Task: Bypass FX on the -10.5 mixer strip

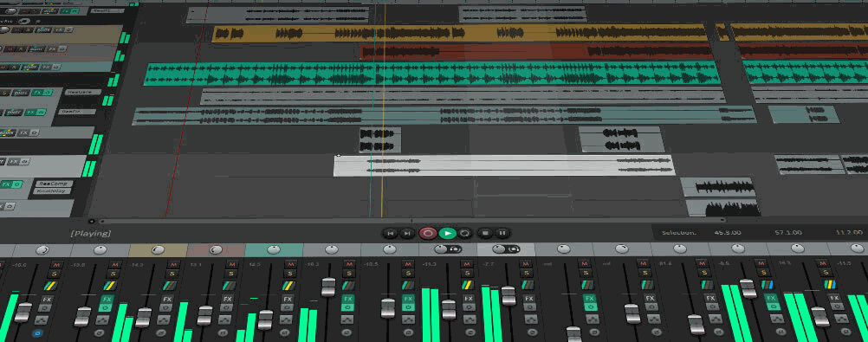Action: coord(408,307)
